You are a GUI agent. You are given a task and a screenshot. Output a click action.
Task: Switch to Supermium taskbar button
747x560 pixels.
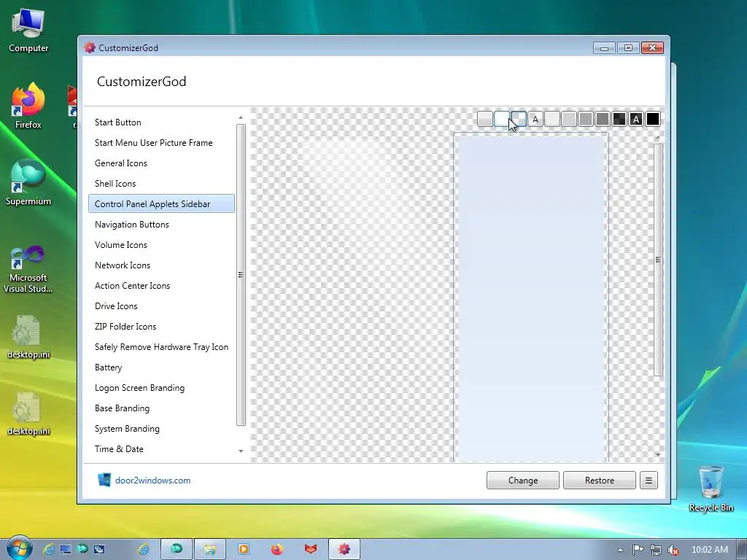coord(177,549)
